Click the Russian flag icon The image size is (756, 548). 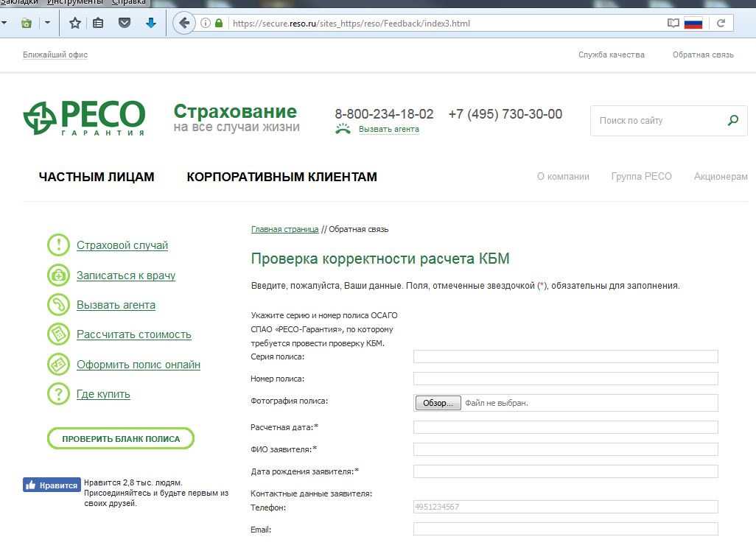[693, 23]
